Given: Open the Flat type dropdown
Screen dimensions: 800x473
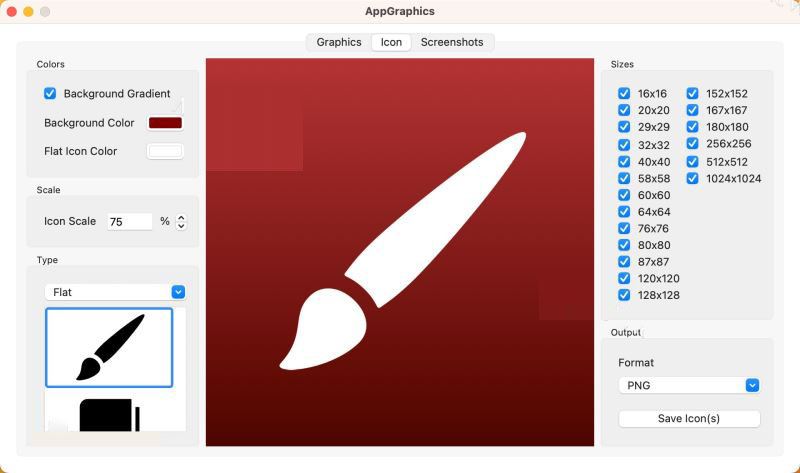Looking at the screenshot, I should (115, 292).
